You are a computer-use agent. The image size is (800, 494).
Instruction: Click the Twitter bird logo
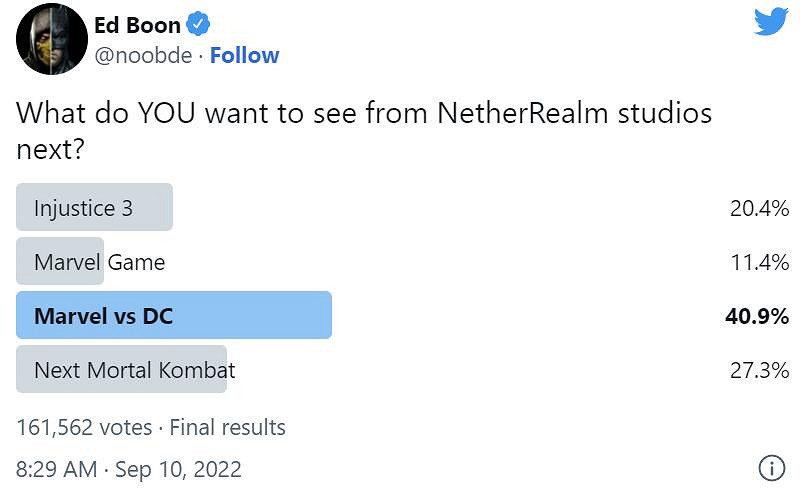[771, 22]
